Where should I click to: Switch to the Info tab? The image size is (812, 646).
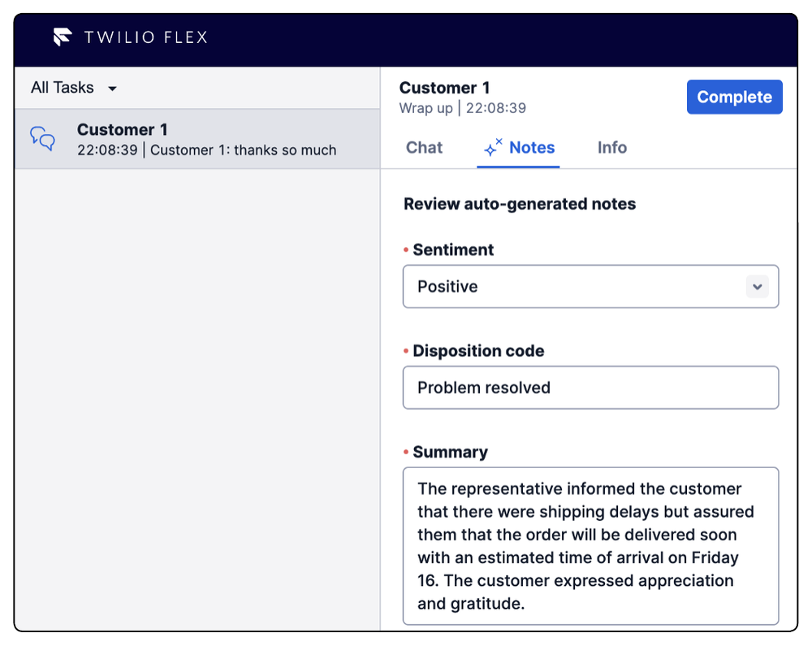[x=611, y=148]
